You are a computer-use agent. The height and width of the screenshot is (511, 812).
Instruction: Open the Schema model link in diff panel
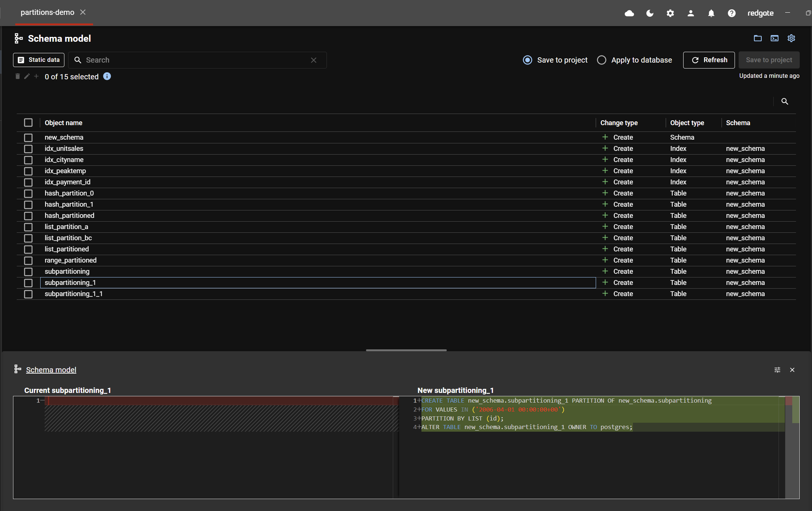pos(51,370)
